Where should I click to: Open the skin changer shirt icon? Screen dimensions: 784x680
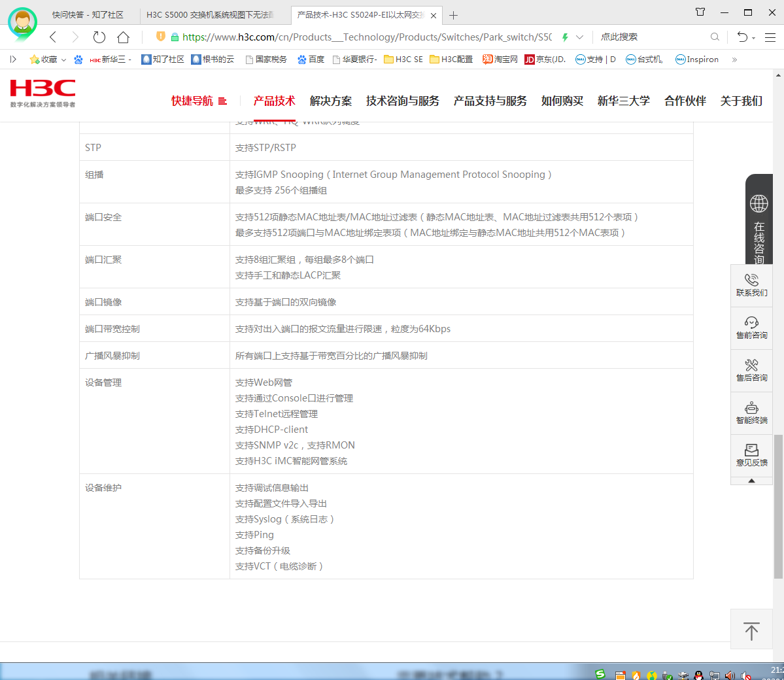point(700,12)
